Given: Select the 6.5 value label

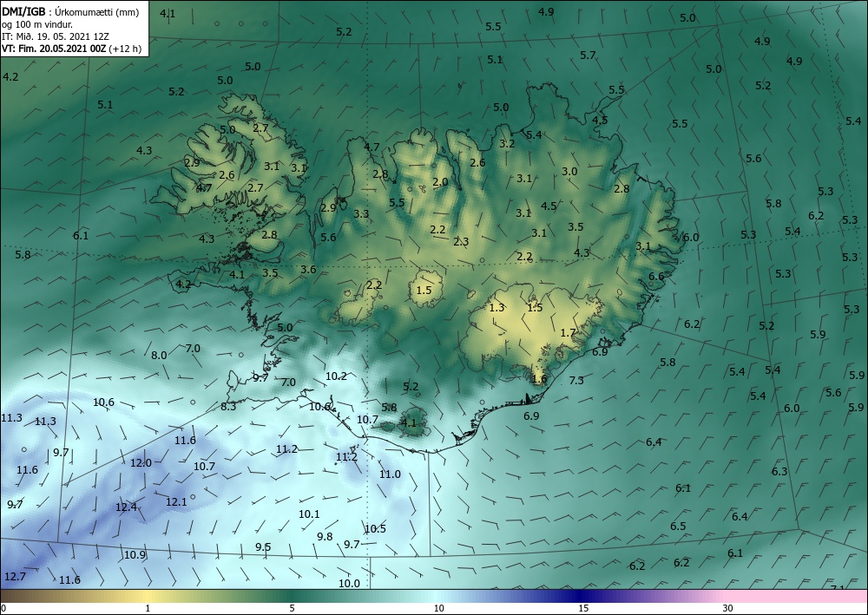Looking at the screenshot, I should [x=678, y=526].
